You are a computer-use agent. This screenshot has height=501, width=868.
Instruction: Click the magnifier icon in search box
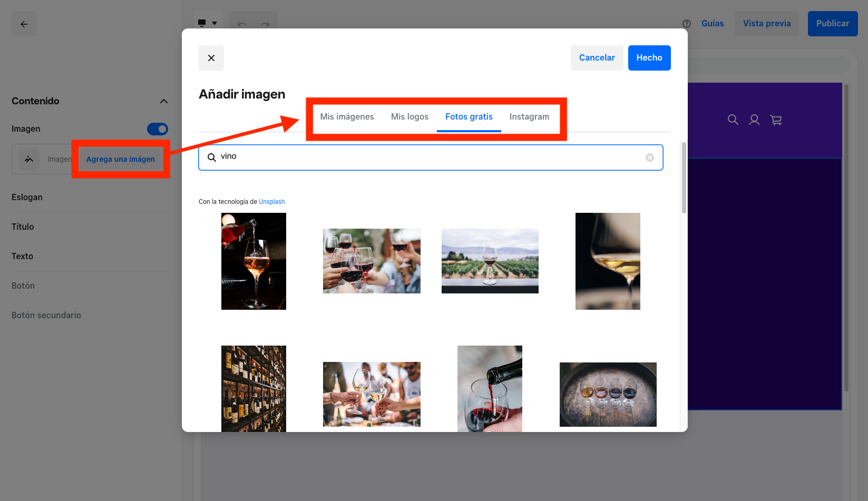[x=212, y=158]
